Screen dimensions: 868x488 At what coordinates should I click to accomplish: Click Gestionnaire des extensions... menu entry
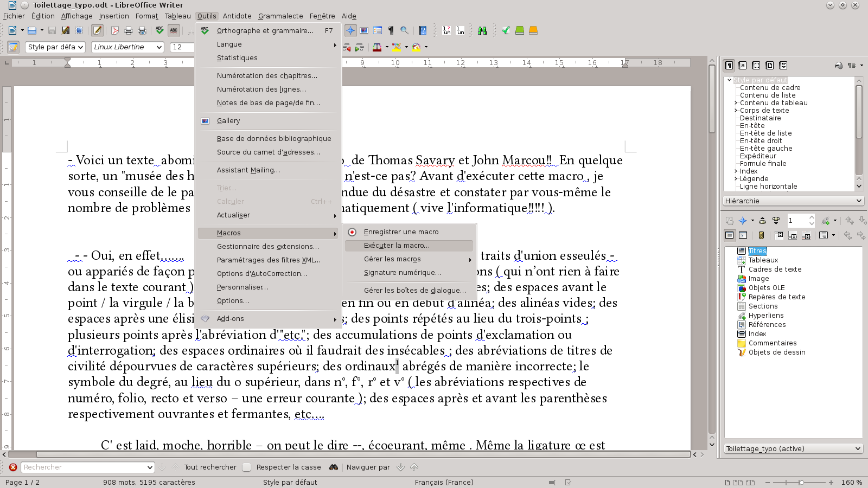click(269, 247)
